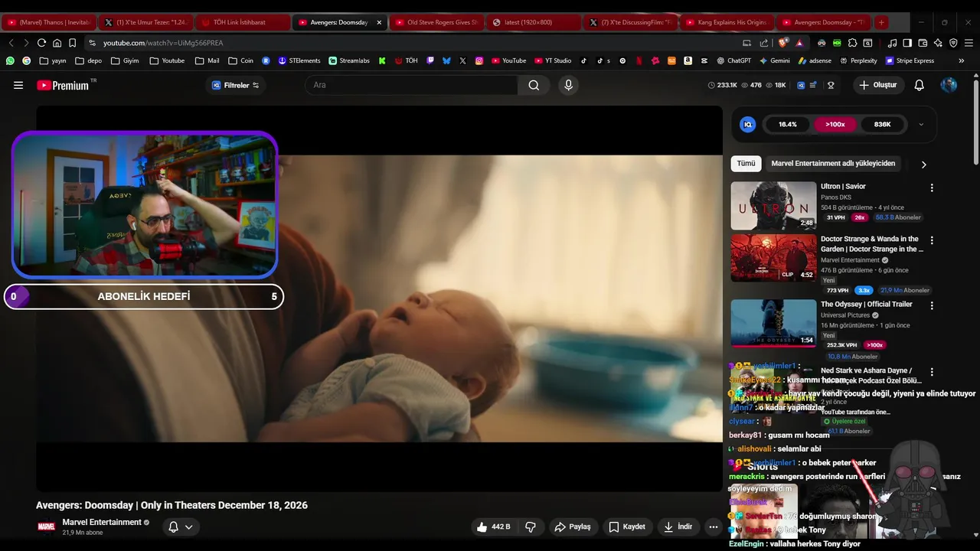Open the yayın bookmarks folder
This screenshot has height=551, width=980.
coord(52,60)
